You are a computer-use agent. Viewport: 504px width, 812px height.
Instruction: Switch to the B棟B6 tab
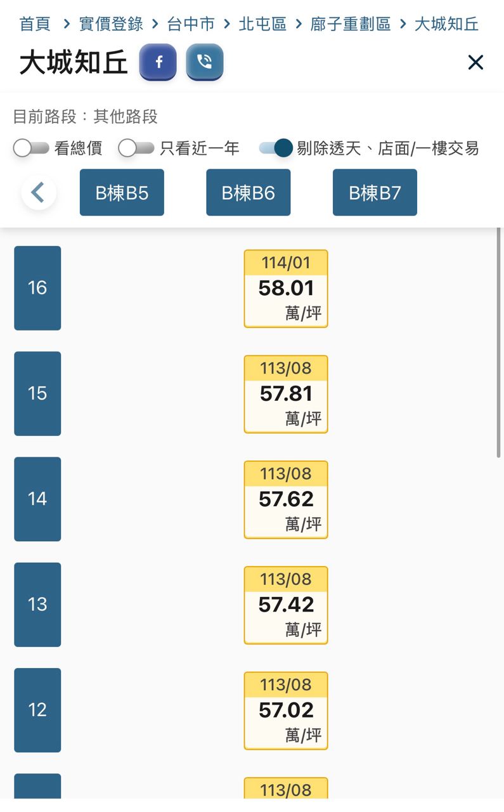tap(248, 192)
